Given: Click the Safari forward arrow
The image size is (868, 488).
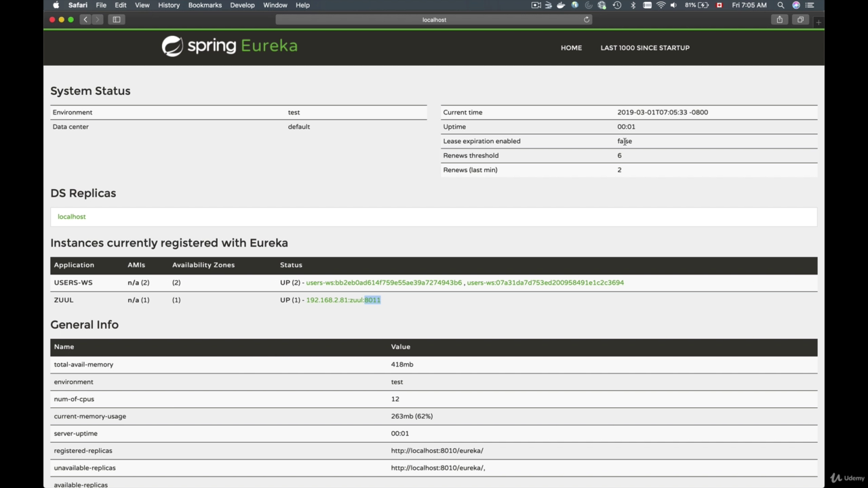Looking at the screenshot, I should [x=97, y=20].
